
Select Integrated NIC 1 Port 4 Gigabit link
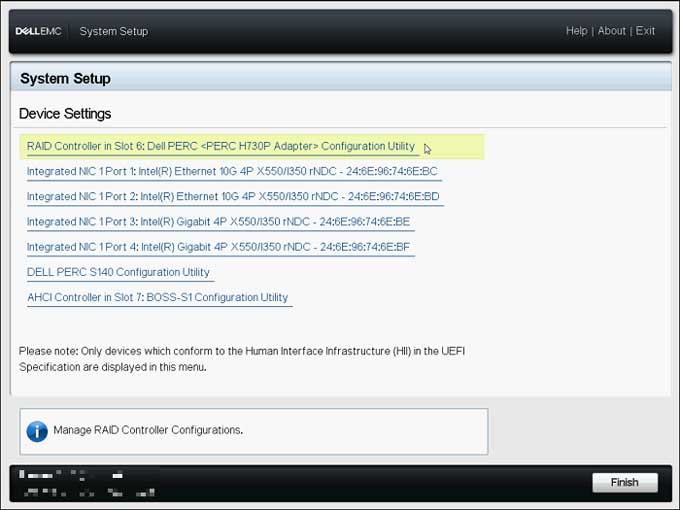[x=218, y=247]
